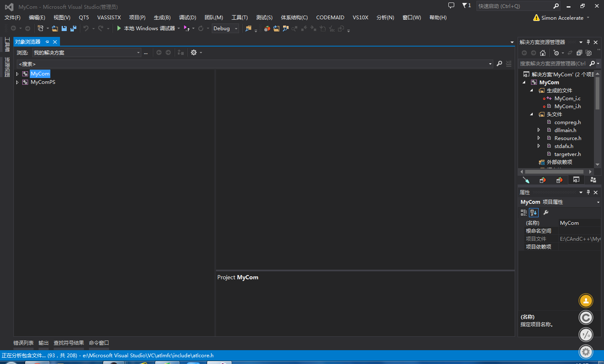This screenshot has height=364, width=604.
Task: Select MyCom in the Object Browser list
Action: coord(40,74)
